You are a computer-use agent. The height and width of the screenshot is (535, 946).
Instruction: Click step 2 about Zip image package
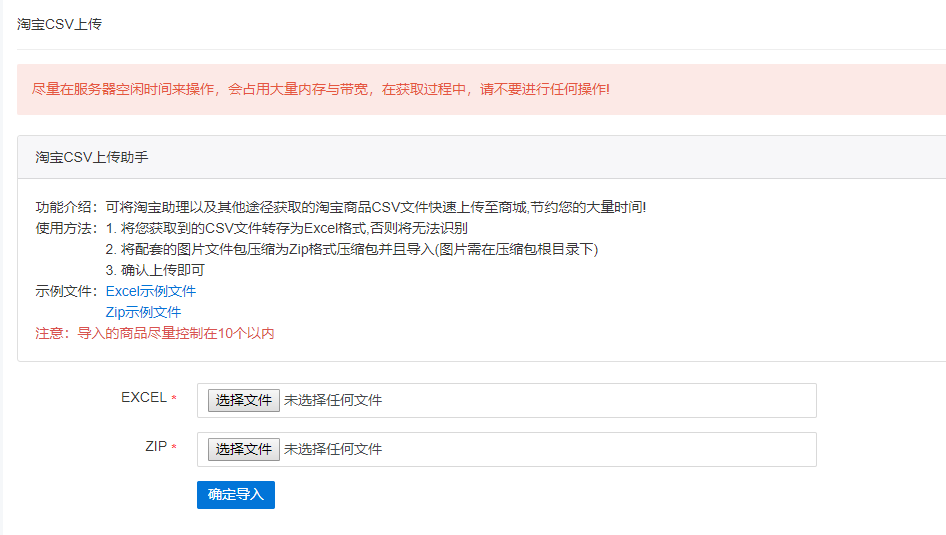pos(352,249)
